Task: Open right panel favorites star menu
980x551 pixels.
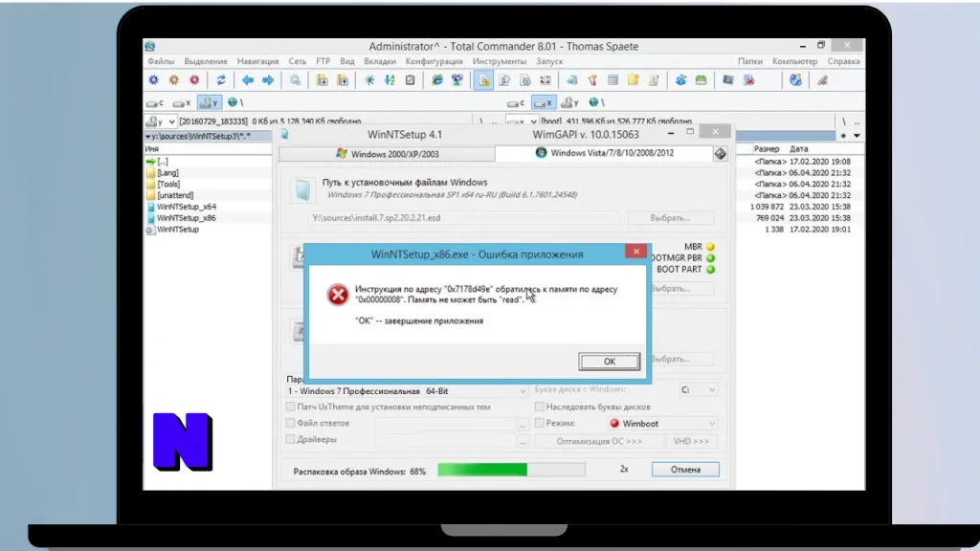Action: point(844,136)
